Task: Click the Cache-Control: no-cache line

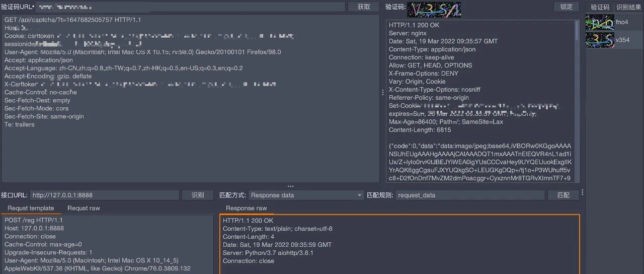Action: pos(41,92)
